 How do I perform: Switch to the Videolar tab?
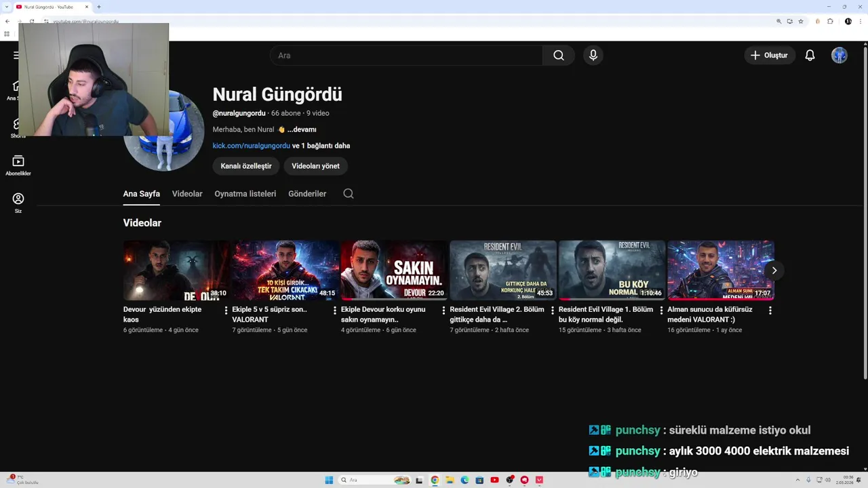coord(187,194)
